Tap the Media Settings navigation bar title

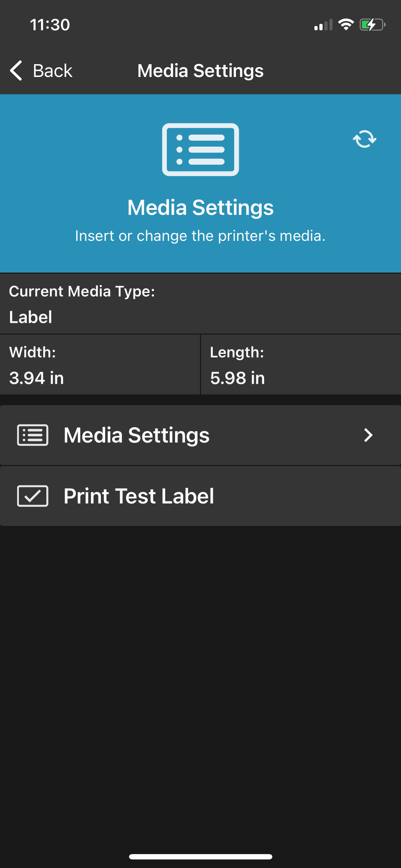point(200,71)
